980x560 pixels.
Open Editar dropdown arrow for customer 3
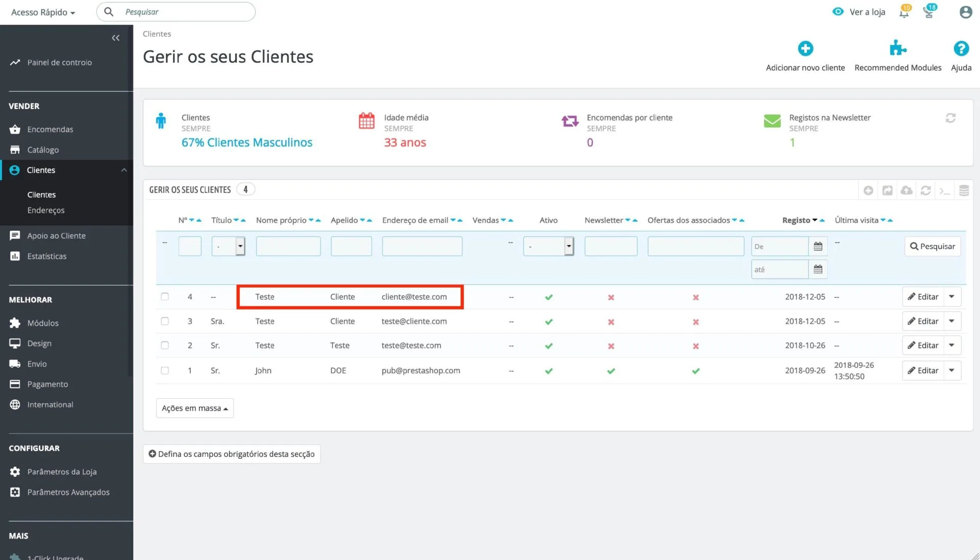point(952,321)
